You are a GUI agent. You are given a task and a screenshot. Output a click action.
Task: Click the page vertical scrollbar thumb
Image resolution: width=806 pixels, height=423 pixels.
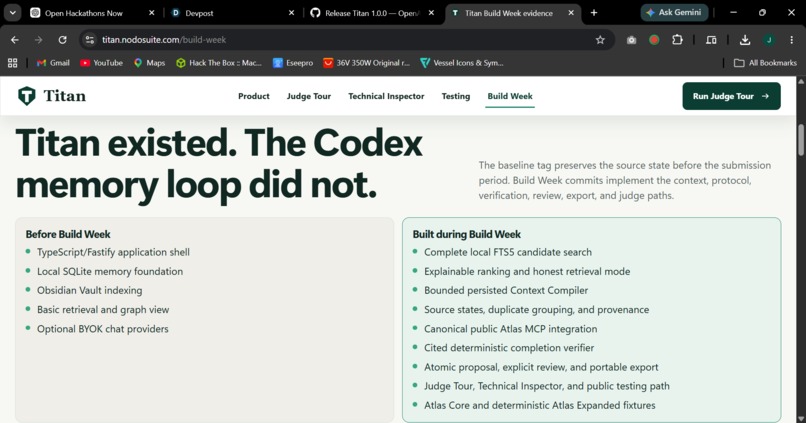click(801, 139)
